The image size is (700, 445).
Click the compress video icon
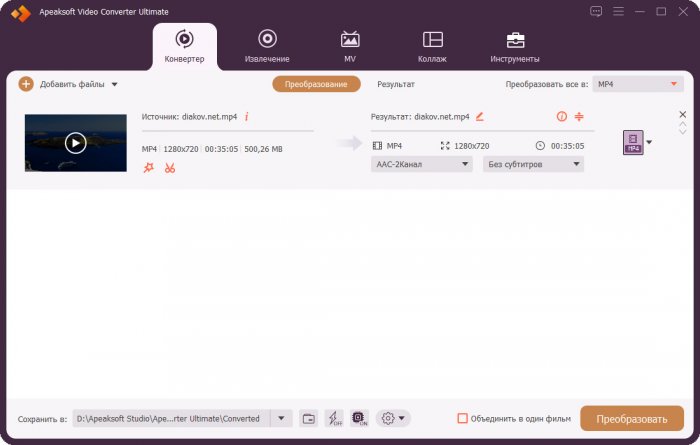579,116
